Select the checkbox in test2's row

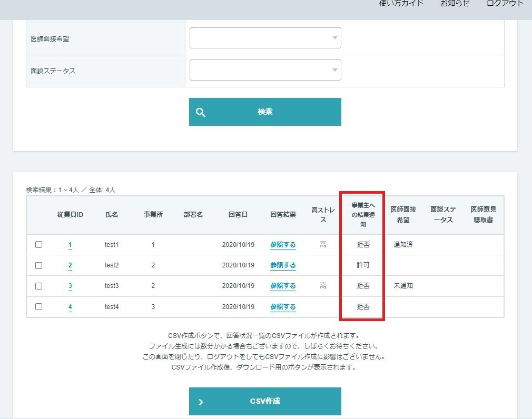pos(38,265)
